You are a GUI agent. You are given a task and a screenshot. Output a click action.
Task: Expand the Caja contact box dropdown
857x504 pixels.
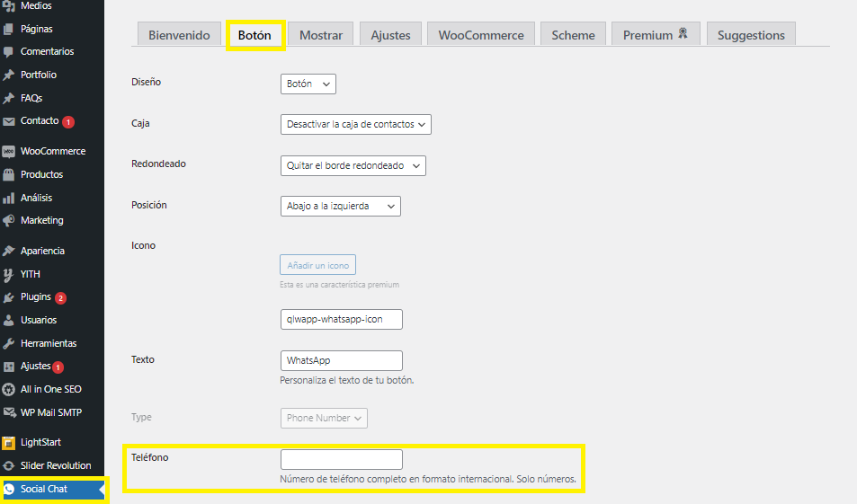355,124
